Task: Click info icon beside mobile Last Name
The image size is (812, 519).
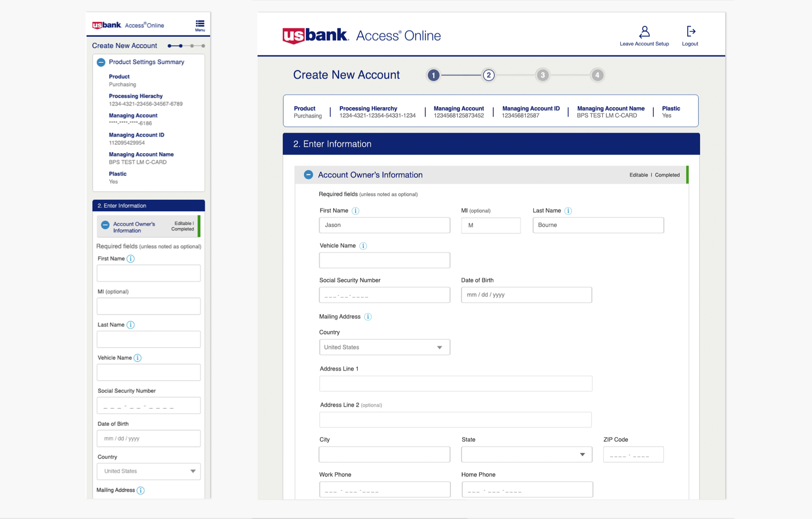Action: tap(131, 325)
